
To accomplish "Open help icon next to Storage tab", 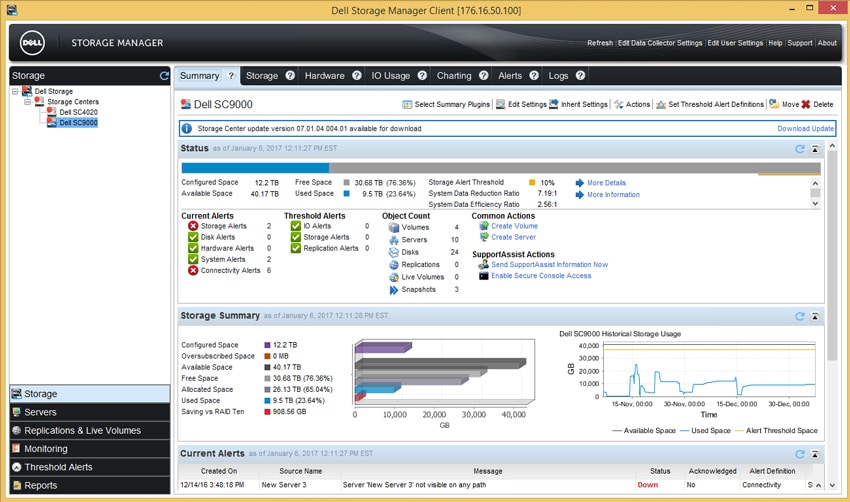I will [290, 76].
